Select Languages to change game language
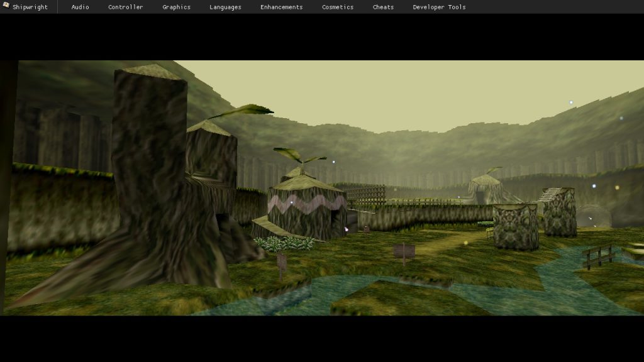Screen dimensions: 644x362 [x=225, y=7]
